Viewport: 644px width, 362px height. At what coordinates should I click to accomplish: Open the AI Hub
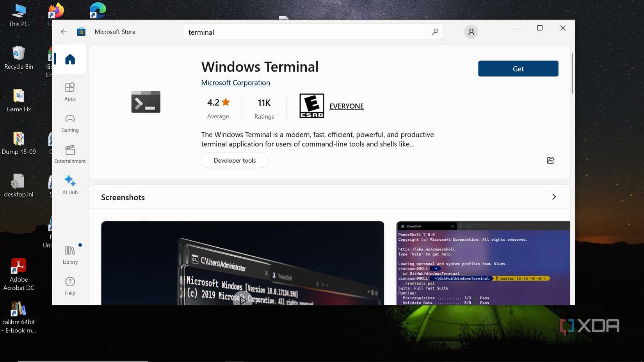point(70,185)
